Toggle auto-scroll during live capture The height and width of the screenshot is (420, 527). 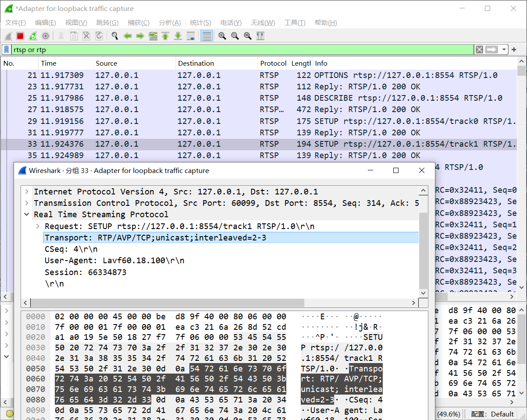[191, 36]
